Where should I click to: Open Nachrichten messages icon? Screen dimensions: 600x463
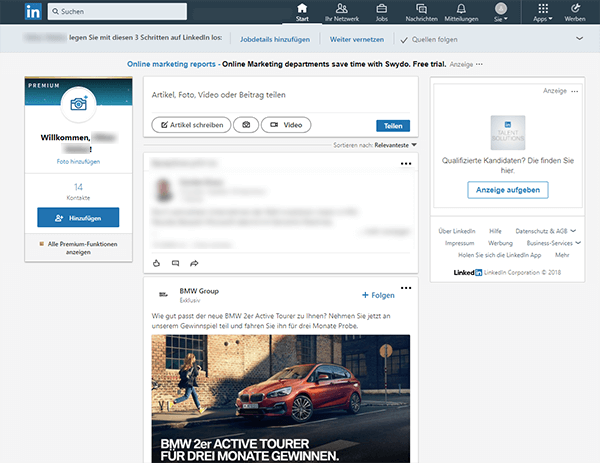coord(421,12)
